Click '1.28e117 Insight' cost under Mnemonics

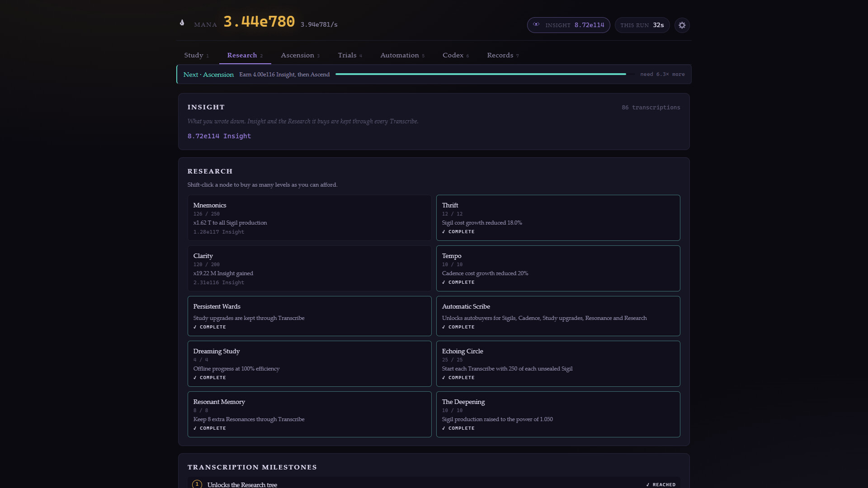pos(219,232)
